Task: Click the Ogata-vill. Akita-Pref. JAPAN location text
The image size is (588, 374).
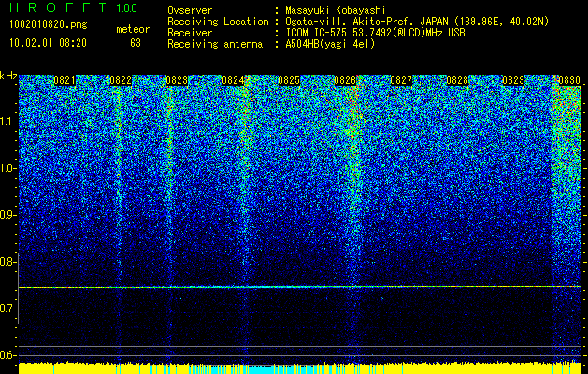Action: tap(417, 22)
